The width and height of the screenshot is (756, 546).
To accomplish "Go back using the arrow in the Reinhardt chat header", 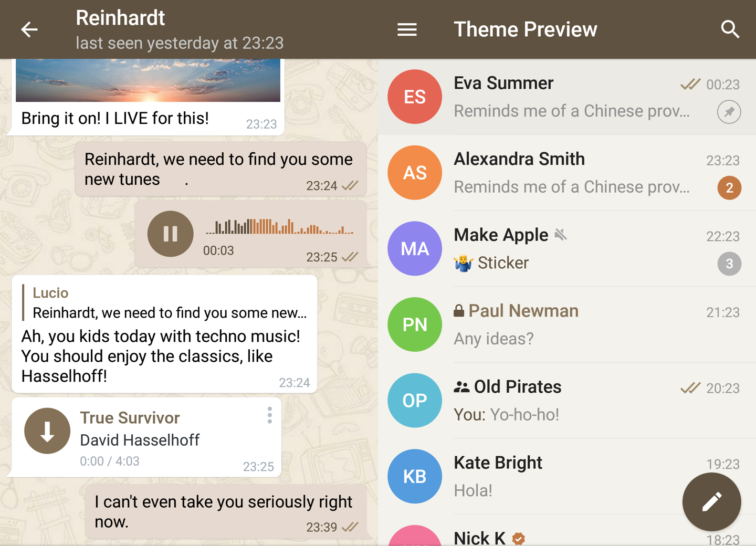I will (x=29, y=29).
